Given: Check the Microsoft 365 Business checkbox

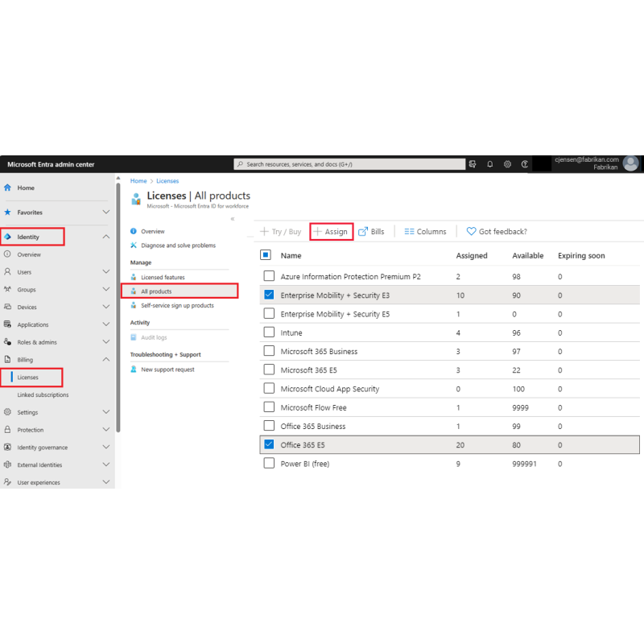Looking at the screenshot, I should tap(269, 351).
